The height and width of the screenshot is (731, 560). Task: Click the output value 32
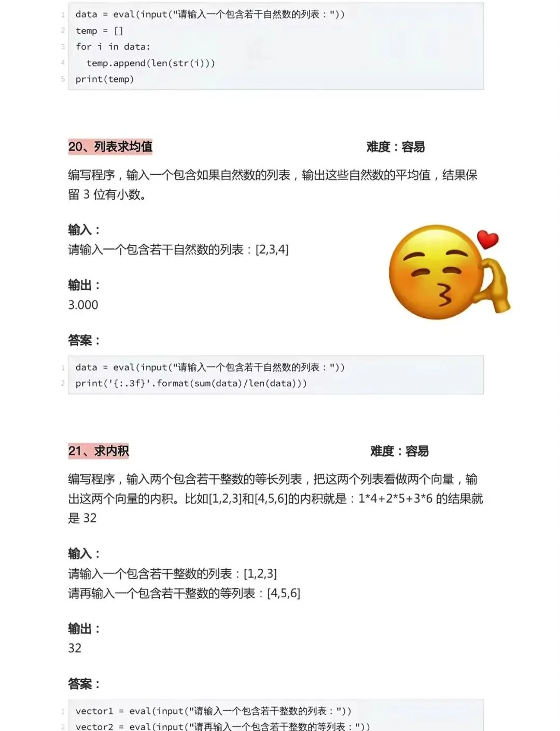point(75,648)
